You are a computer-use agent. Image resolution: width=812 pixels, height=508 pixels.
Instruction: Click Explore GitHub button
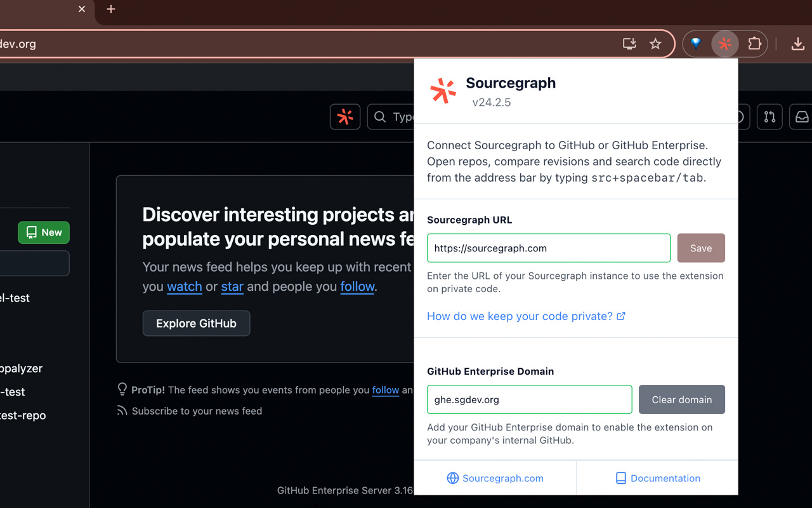point(196,323)
